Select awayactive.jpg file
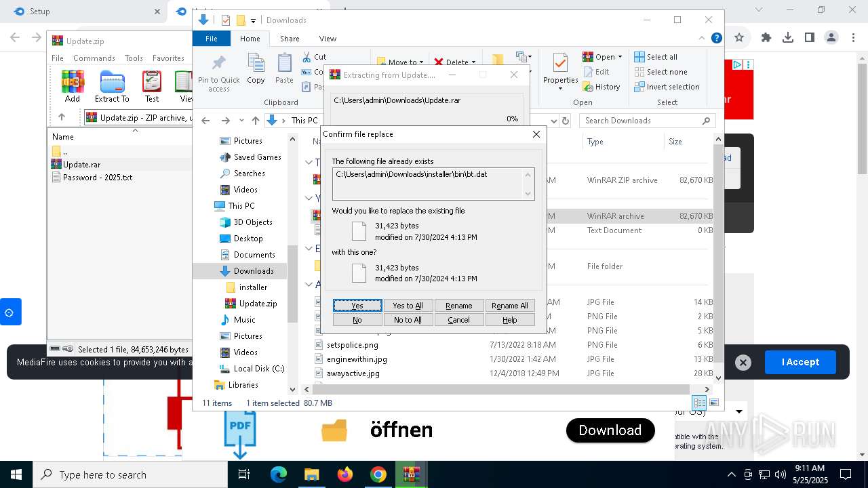This screenshot has height=488, width=868. [353, 373]
